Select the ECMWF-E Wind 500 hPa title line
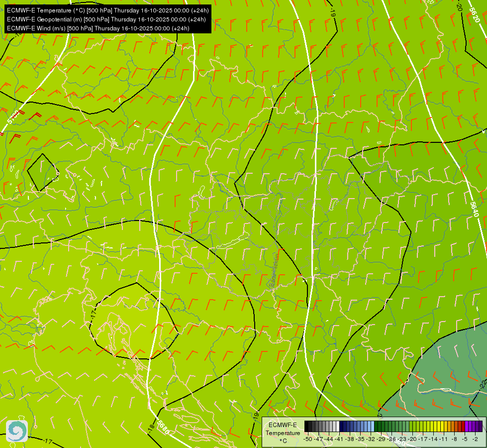The height and width of the screenshot is (448, 487). (98, 28)
